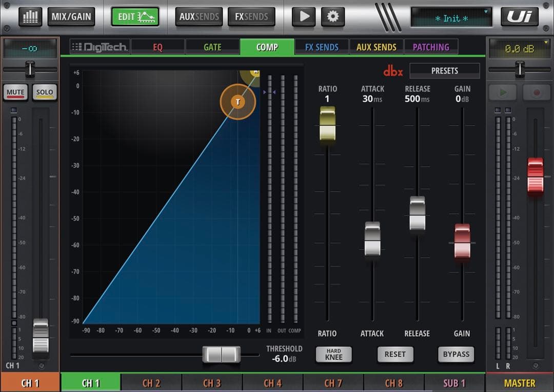Select the CH 2 channel tab

click(x=151, y=383)
